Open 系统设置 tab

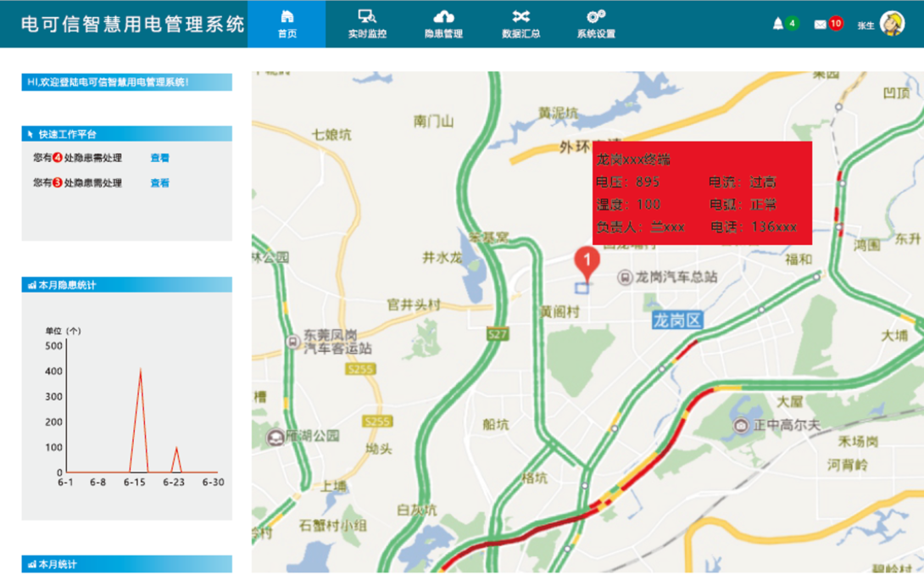(596, 24)
